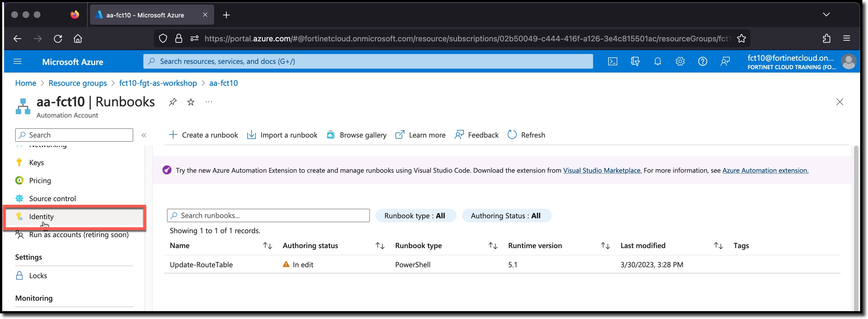Search runbooks input field
868x319 pixels.
(268, 215)
